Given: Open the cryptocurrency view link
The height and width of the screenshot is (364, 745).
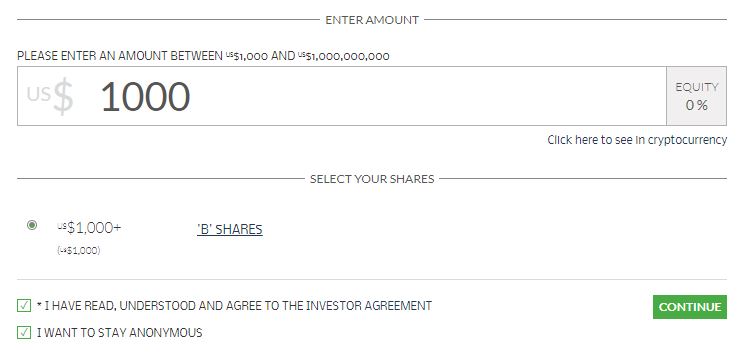Looking at the screenshot, I should (637, 140).
